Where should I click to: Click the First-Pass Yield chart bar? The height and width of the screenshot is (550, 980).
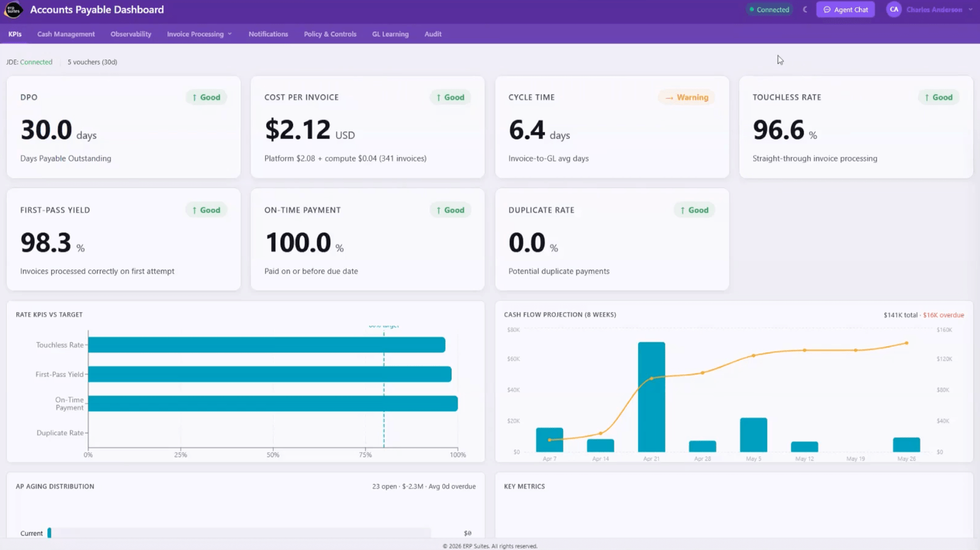269,374
